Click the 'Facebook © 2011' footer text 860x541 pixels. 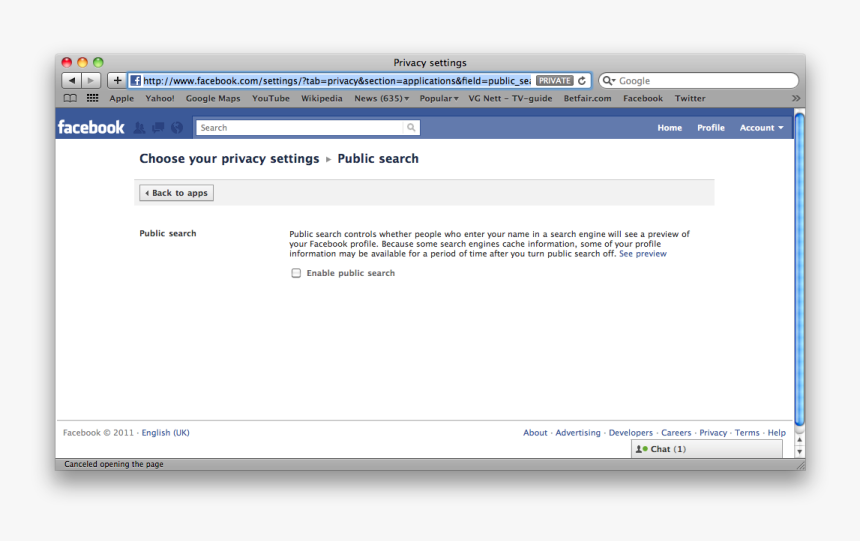click(98, 432)
